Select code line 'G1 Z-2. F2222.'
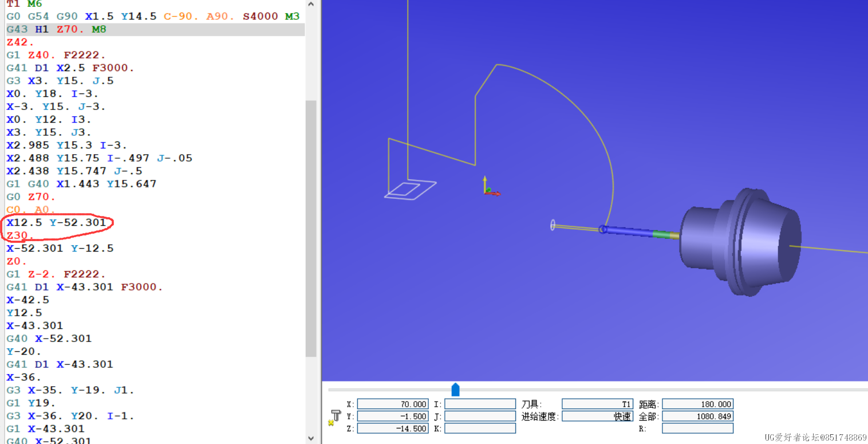868x444 pixels. point(56,274)
